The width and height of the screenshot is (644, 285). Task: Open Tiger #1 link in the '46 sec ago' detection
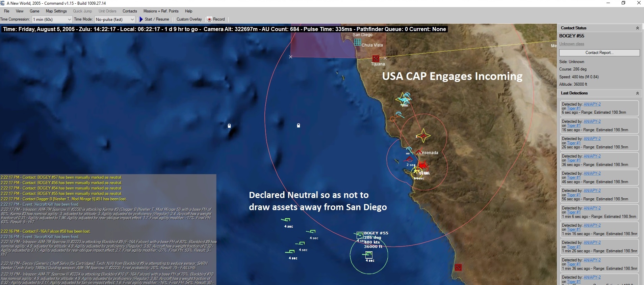click(573, 177)
